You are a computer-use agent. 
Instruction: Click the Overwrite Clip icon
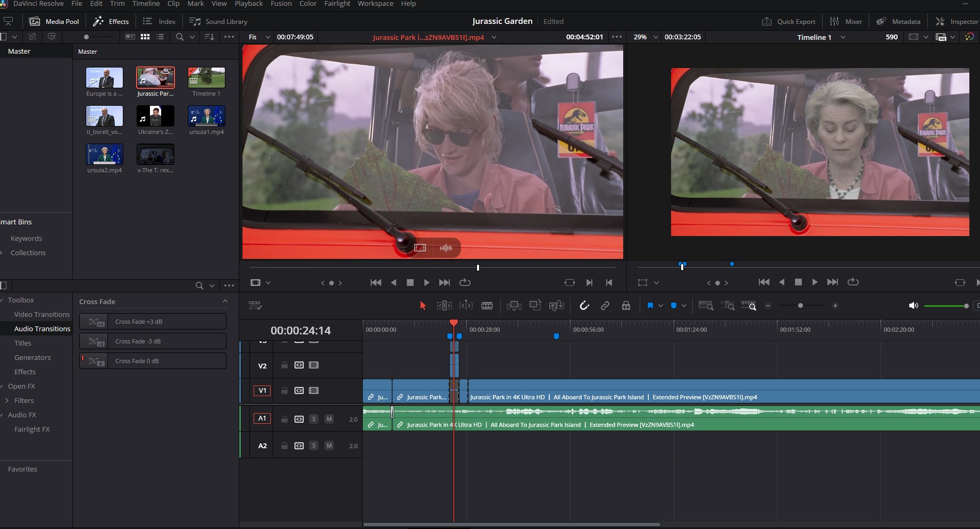pos(535,306)
